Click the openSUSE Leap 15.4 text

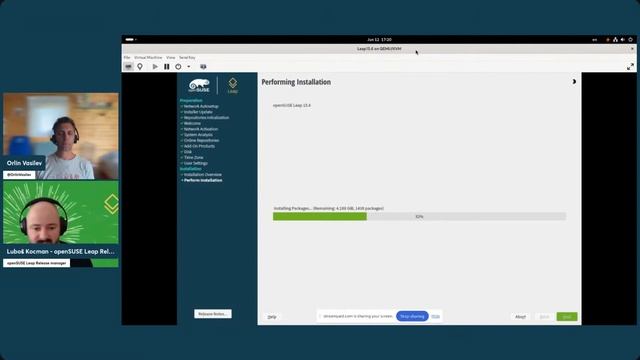pos(292,105)
